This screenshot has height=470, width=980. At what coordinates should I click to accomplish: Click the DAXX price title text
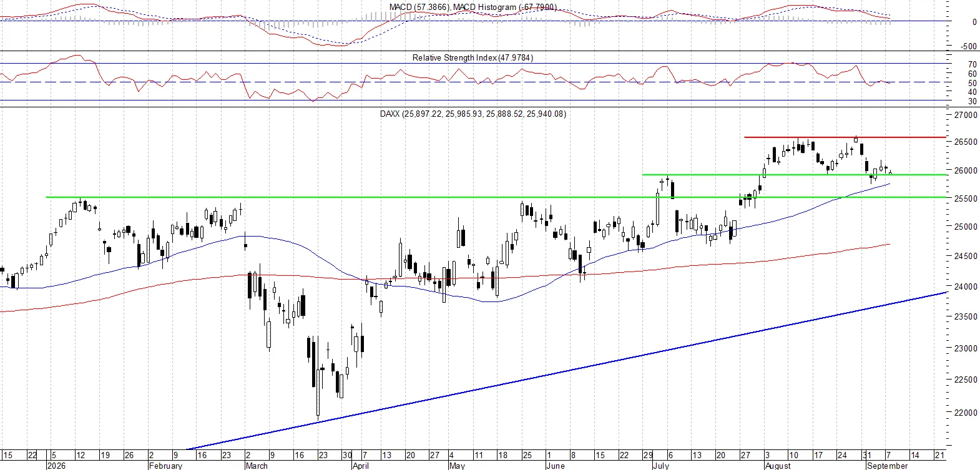pos(473,114)
